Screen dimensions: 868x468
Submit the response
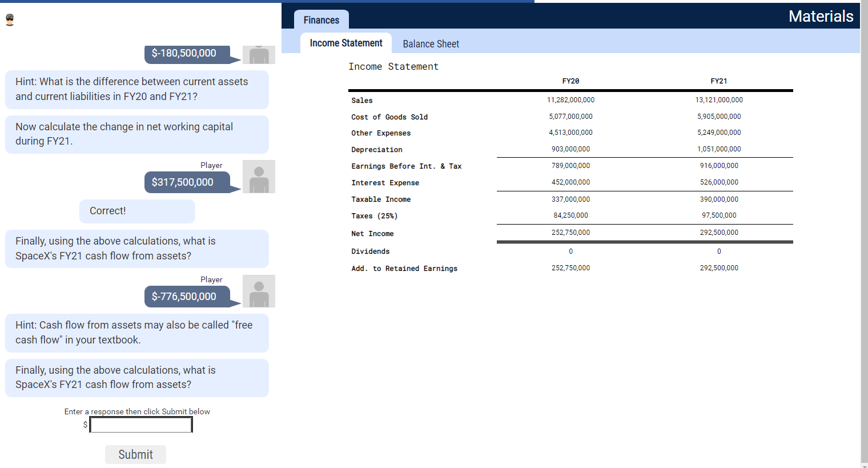[x=135, y=454]
